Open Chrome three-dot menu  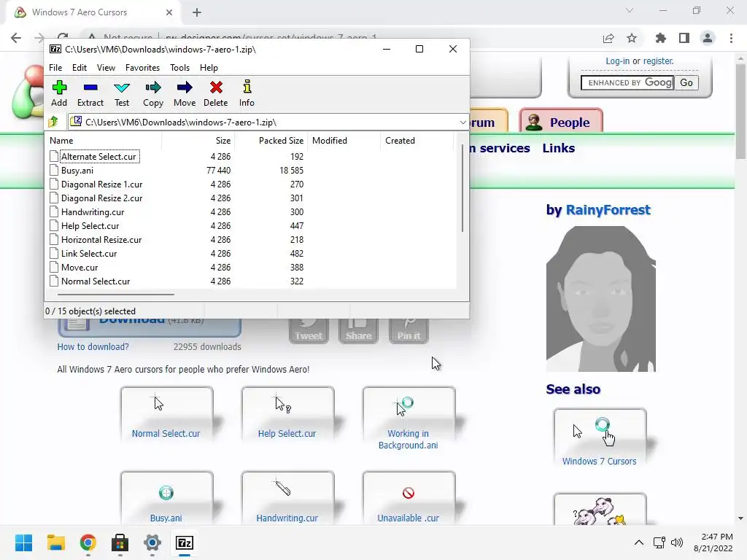(731, 38)
